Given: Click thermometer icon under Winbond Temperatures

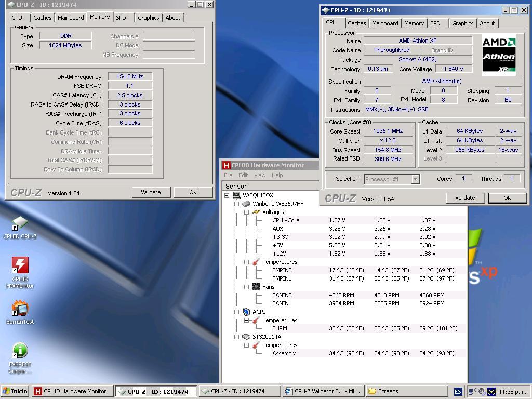Looking at the screenshot, I should point(256,262).
